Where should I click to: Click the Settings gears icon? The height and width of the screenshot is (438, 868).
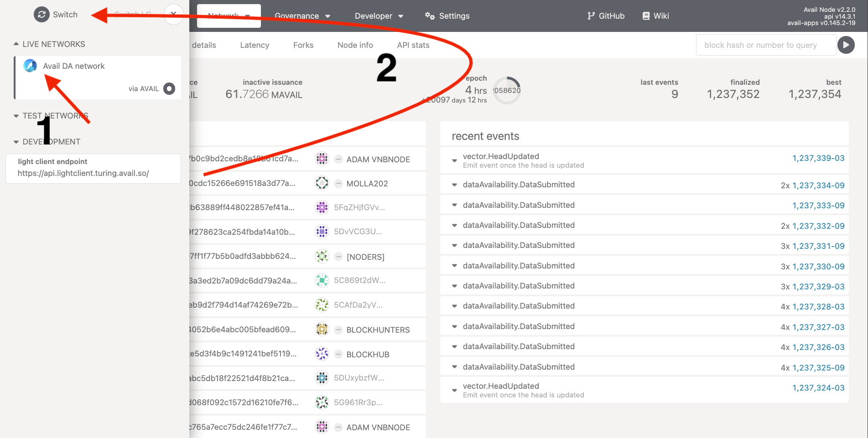click(430, 16)
